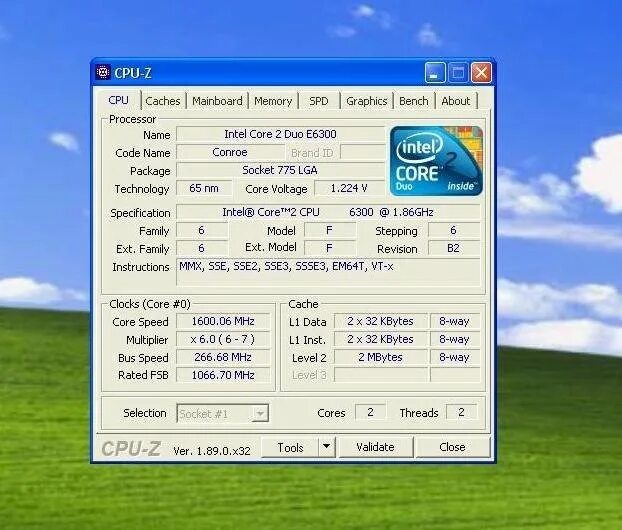Click the Technology value 65 nm
The width and height of the screenshot is (622, 530).
click(204, 188)
